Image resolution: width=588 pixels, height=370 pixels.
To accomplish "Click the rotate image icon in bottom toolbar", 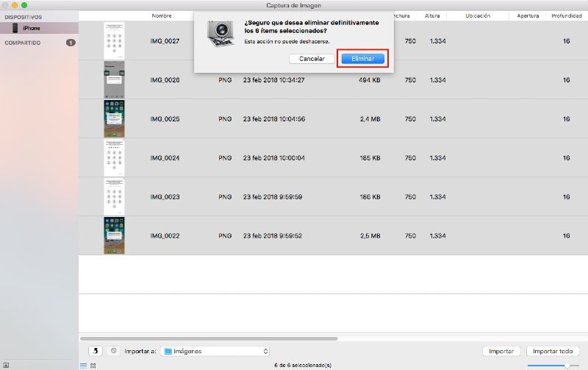I will click(95, 351).
